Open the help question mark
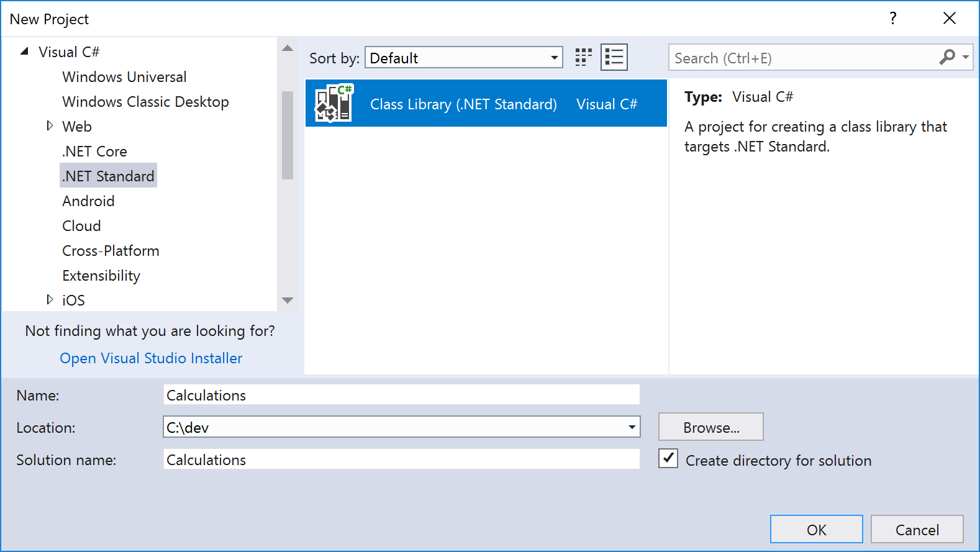This screenshot has height=552, width=980. point(892,19)
